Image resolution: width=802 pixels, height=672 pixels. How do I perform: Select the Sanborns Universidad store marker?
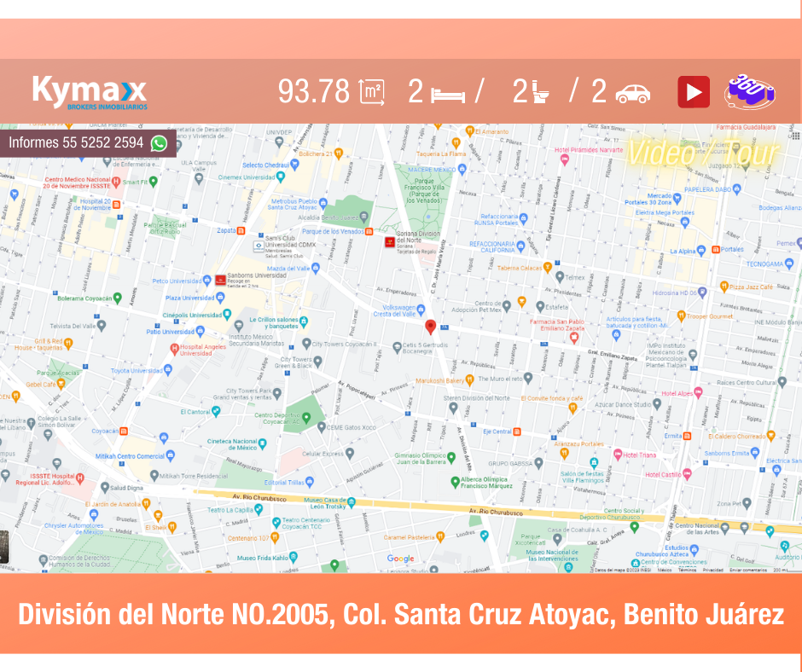220,280
